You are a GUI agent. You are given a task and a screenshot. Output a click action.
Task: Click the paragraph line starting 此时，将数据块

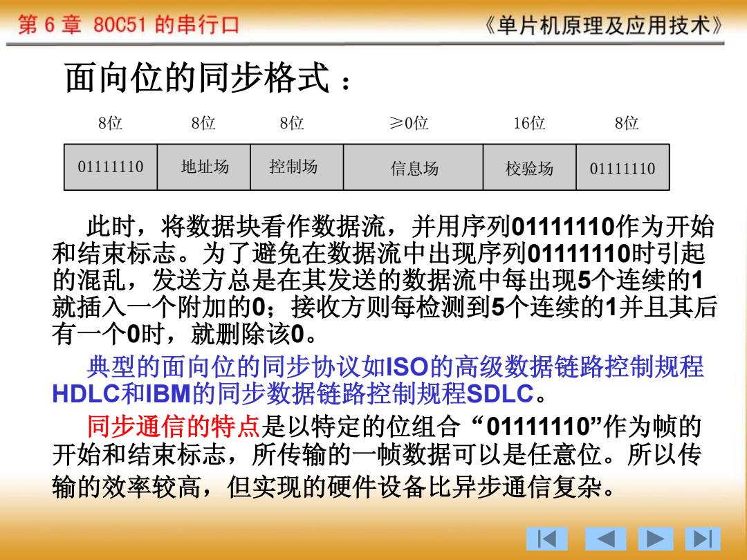(x=400, y=226)
